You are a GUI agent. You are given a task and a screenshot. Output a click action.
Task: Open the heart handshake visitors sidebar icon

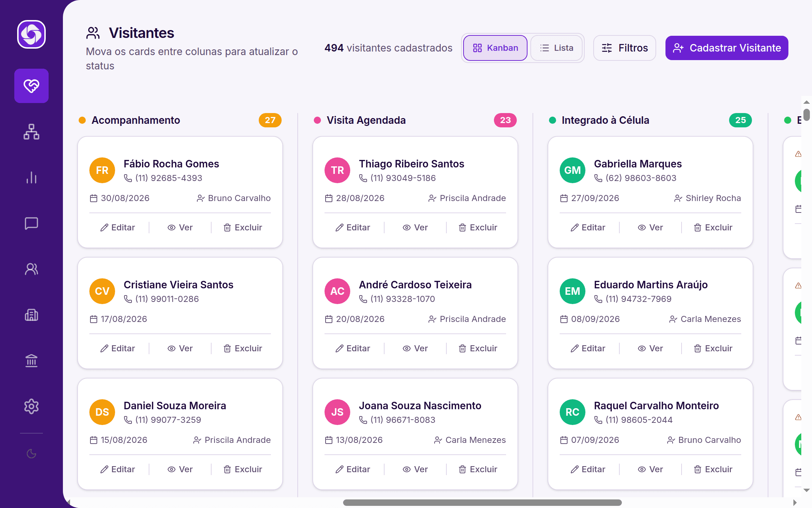point(31,86)
